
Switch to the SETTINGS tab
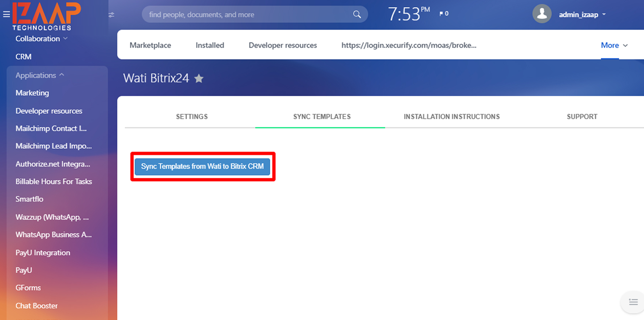point(192,117)
